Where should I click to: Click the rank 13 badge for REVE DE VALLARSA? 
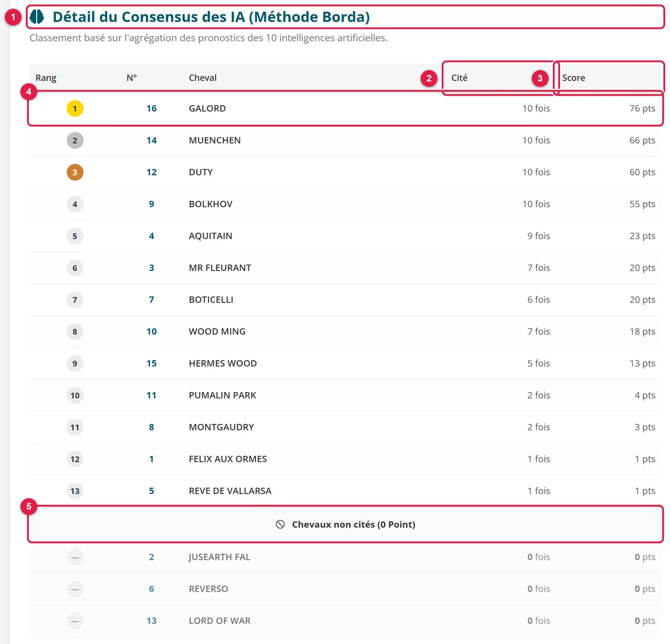(75, 491)
